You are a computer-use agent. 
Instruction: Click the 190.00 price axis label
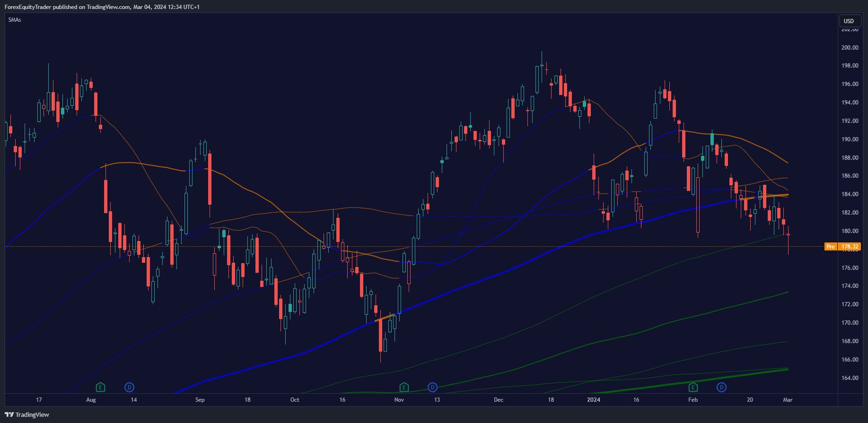850,139
